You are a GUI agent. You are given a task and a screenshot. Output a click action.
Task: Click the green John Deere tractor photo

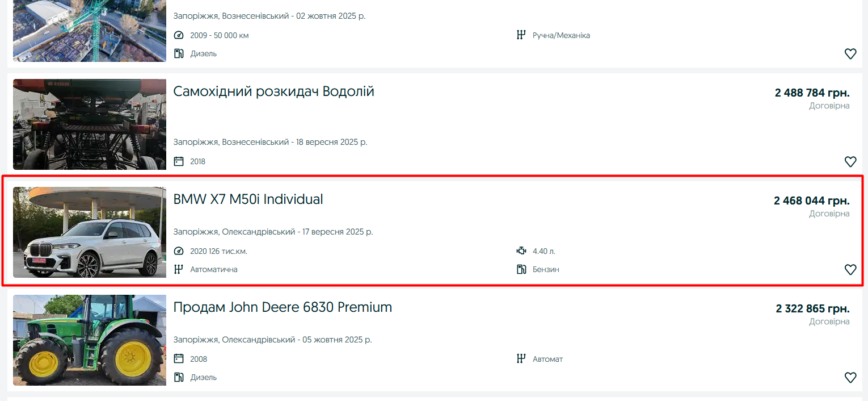coord(90,340)
